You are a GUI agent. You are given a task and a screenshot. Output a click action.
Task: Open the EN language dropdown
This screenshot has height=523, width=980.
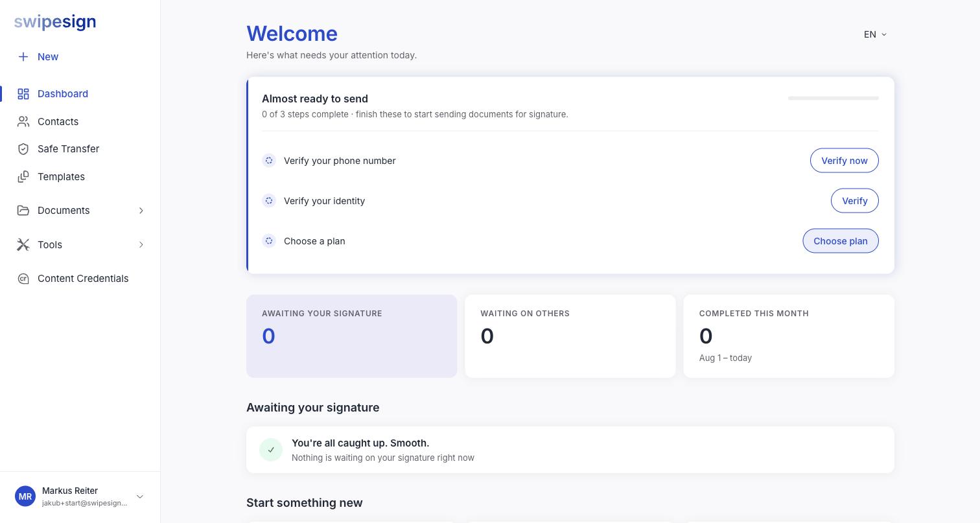coord(875,34)
